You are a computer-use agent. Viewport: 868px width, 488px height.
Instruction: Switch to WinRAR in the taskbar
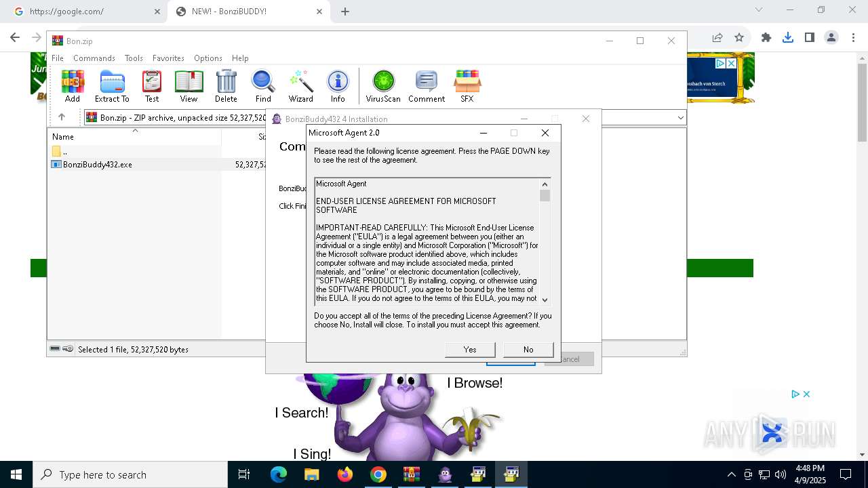pos(412,474)
